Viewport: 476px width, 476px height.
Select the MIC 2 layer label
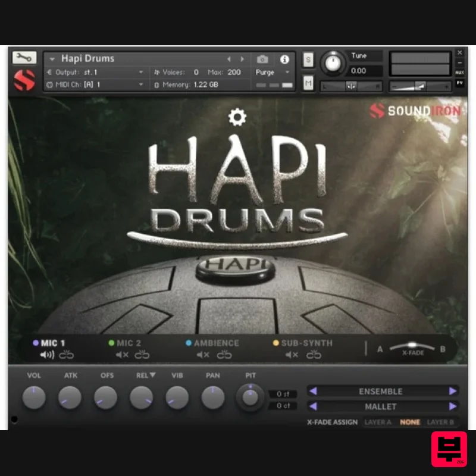coord(129,343)
